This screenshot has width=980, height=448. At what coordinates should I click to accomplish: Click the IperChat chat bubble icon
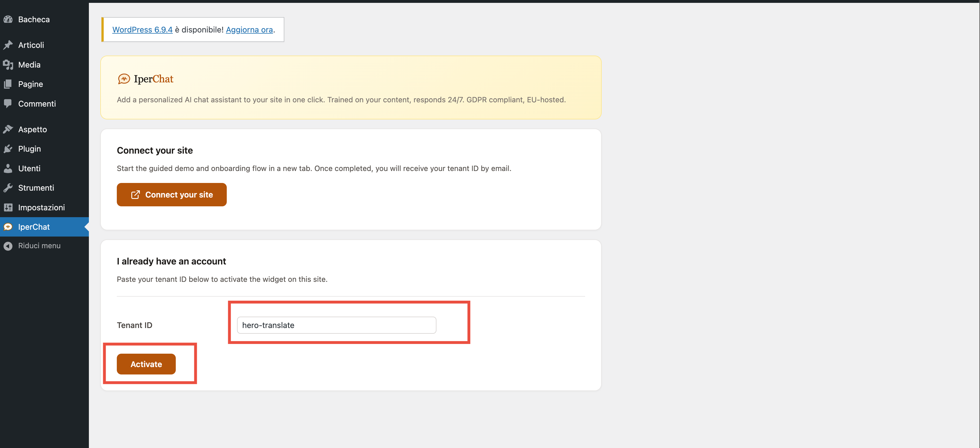coord(8,227)
